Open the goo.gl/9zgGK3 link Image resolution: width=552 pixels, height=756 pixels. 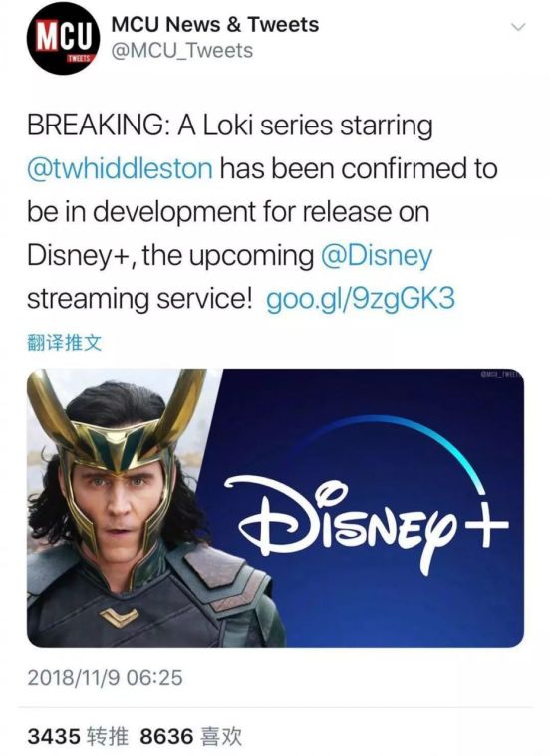coord(361,299)
